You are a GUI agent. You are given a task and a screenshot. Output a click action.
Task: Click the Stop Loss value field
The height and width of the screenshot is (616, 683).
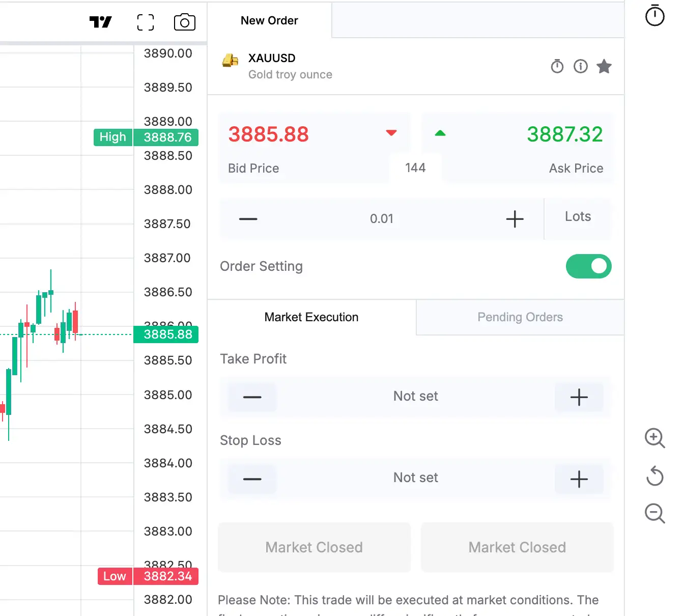[415, 478]
